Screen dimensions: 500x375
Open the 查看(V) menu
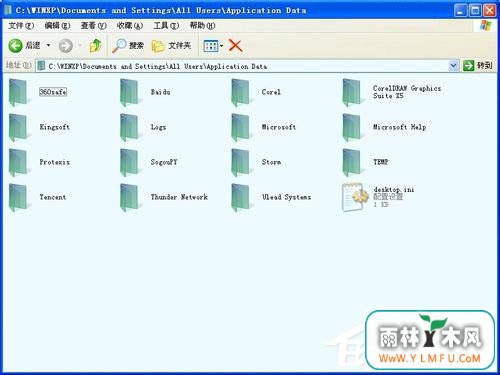[x=93, y=25]
